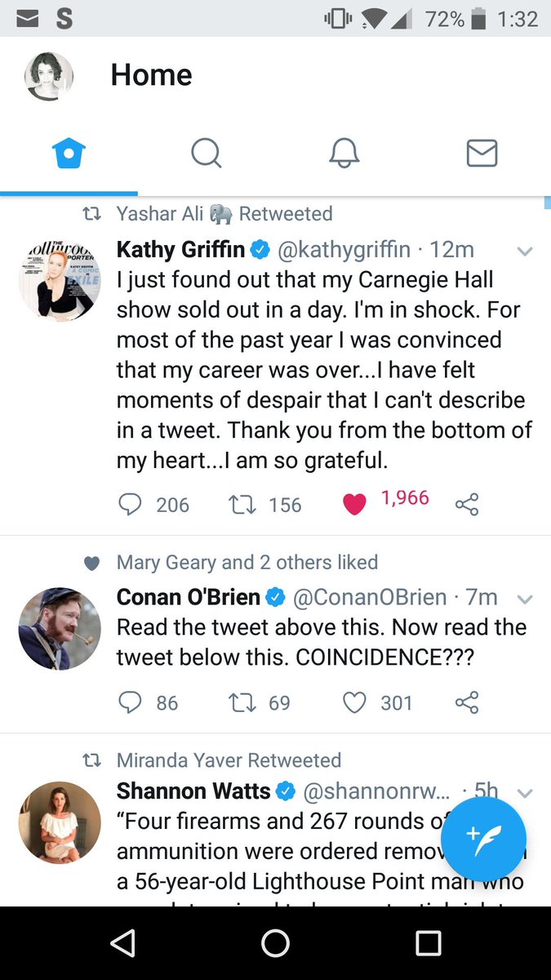Retweet Conan O'Brien's tweet

pos(243,702)
